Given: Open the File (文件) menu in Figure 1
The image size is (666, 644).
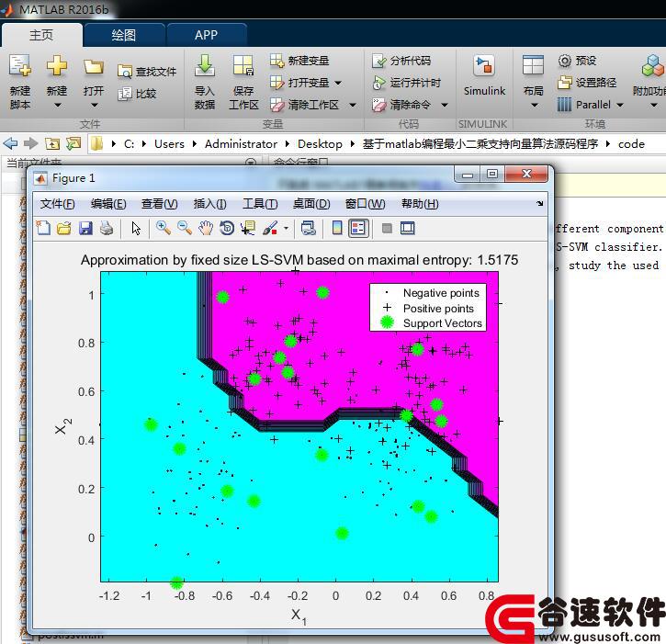Looking at the screenshot, I should [x=57, y=204].
